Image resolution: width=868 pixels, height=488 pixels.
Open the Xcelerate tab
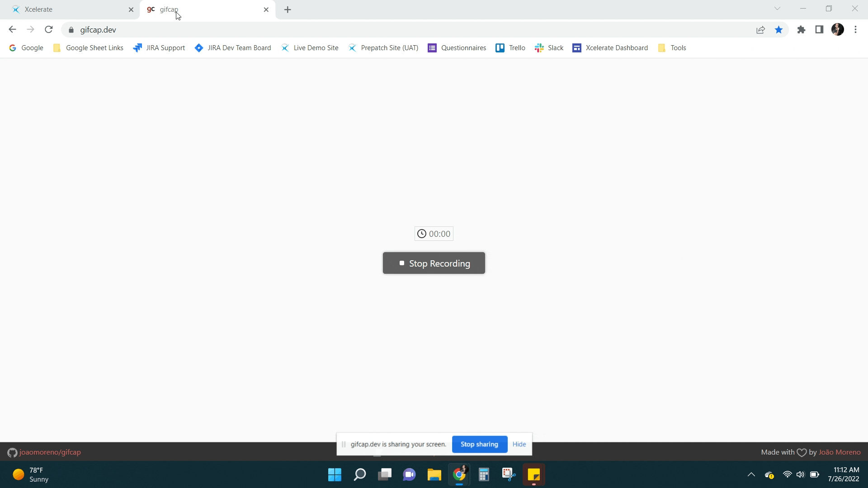click(67, 9)
